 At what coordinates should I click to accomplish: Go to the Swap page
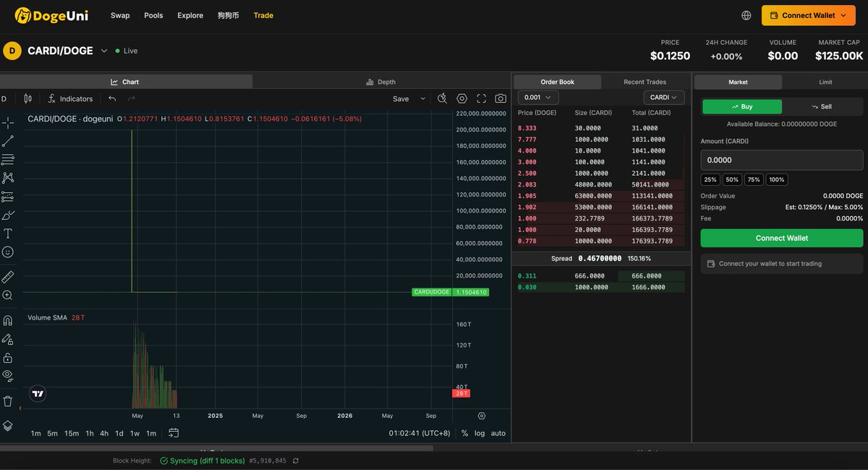pyautogui.click(x=120, y=15)
